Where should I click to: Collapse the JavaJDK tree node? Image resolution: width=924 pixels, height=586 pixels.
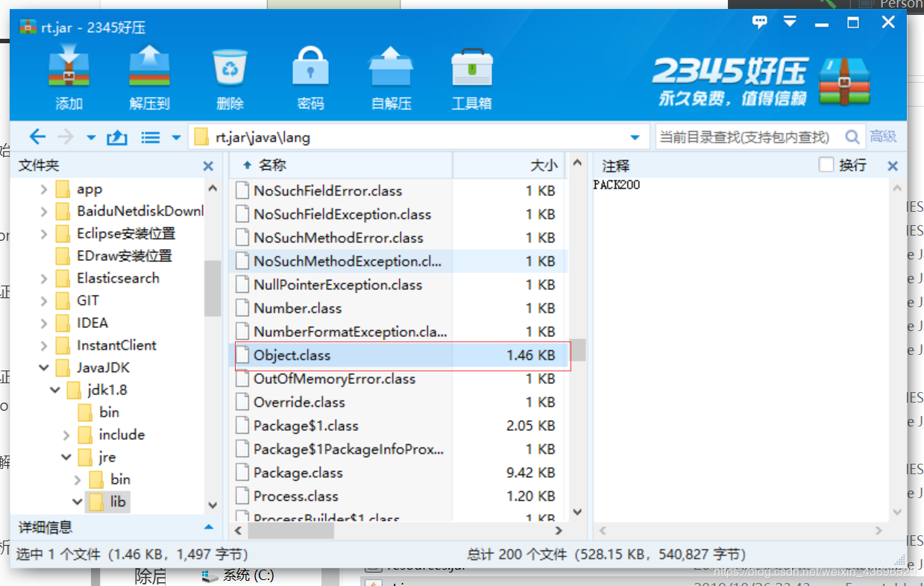point(44,368)
